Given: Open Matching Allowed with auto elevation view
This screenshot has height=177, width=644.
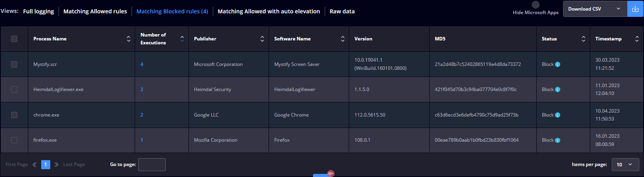Looking at the screenshot, I should click(x=269, y=11).
